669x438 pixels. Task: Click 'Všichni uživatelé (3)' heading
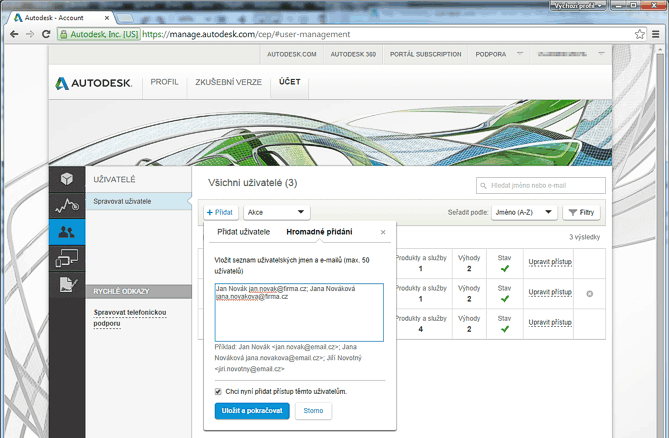coord(253,183)
